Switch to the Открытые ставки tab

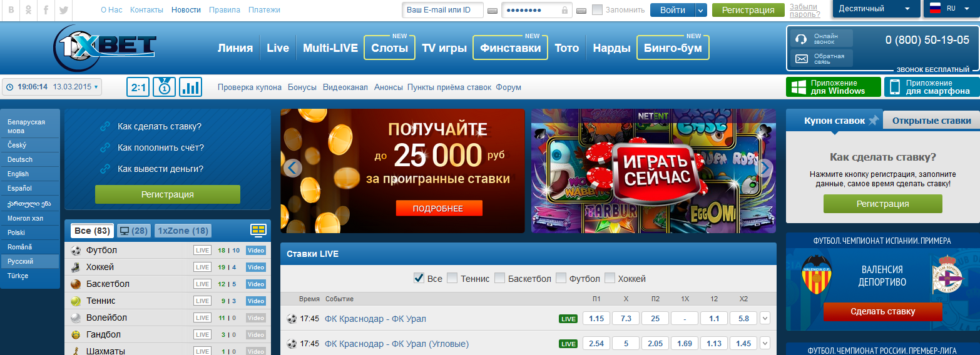point(931,121)
